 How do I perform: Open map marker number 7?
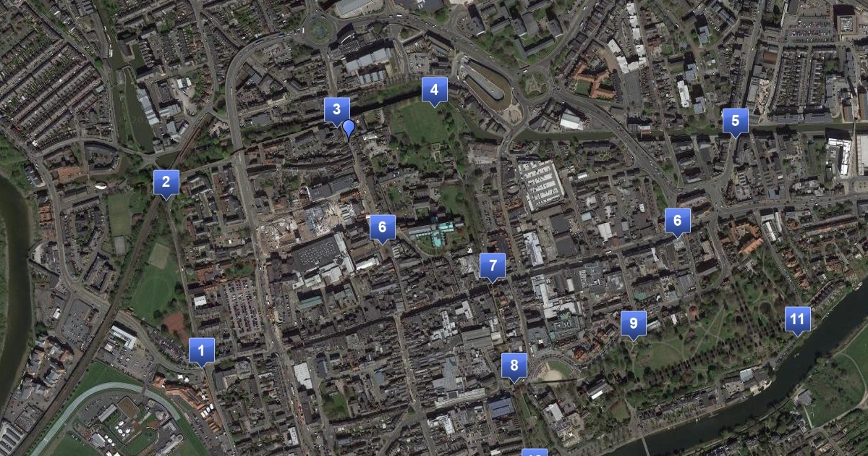493,266
